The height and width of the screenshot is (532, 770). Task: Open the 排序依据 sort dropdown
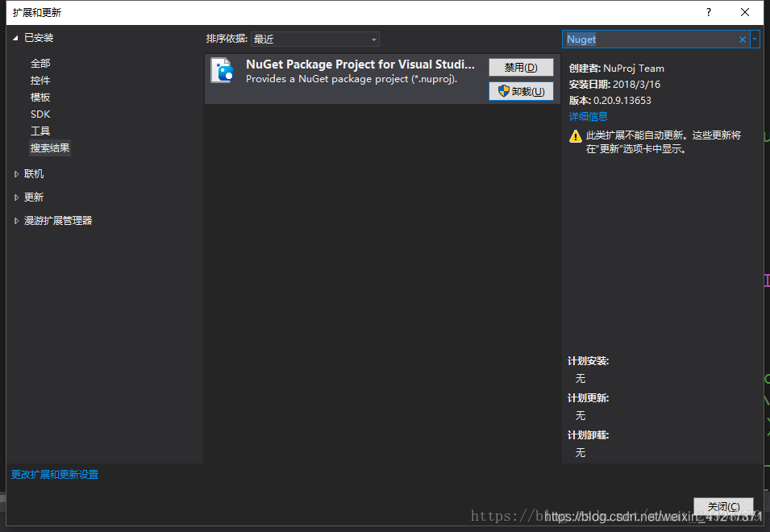(314, 39)
